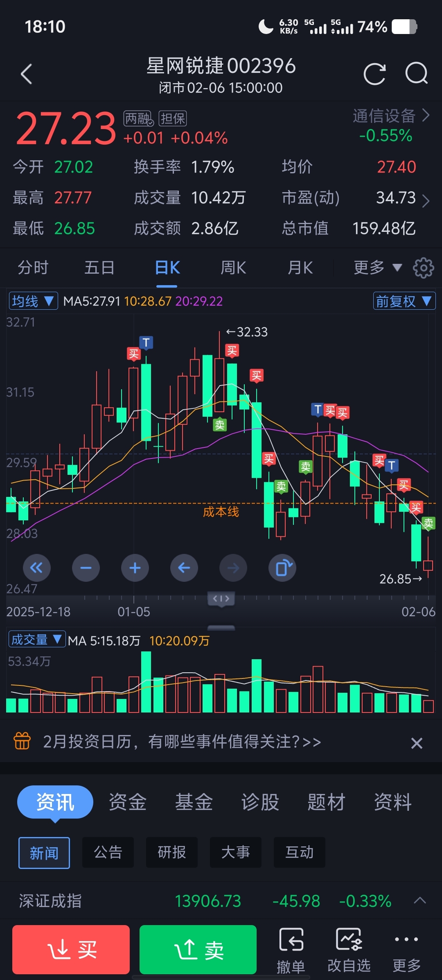Tap 总市值 value 159.48亿

[x=384, y=228]
